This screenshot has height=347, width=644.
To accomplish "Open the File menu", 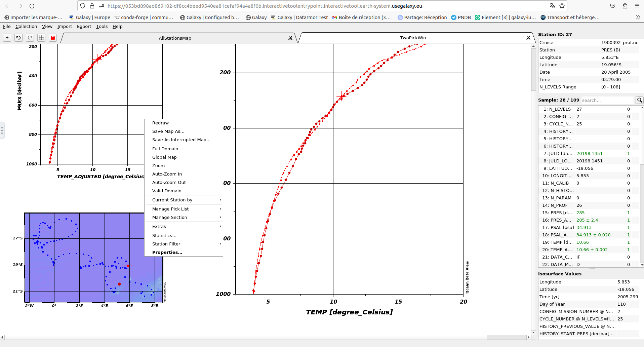I will (7, 26).
